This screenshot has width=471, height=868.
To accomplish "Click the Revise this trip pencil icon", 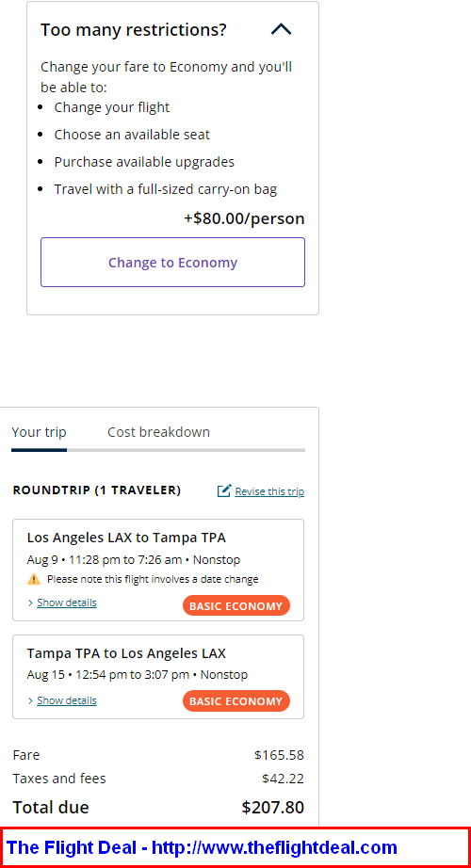I will [224, 490].
